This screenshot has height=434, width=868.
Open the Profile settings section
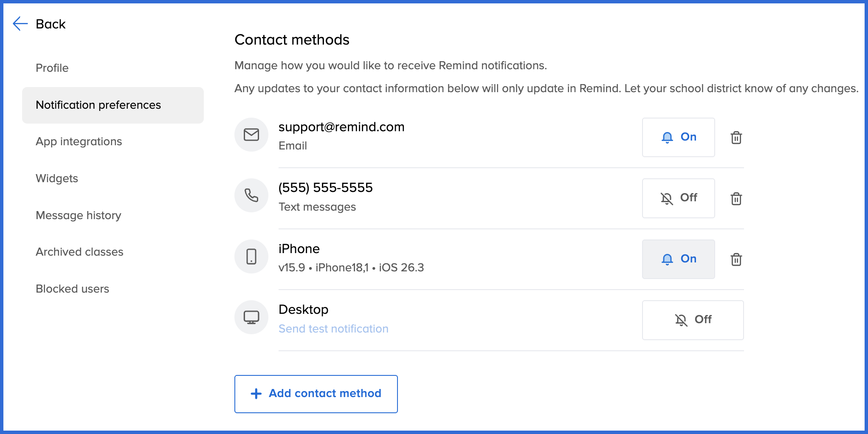click(x=52, y=68)
